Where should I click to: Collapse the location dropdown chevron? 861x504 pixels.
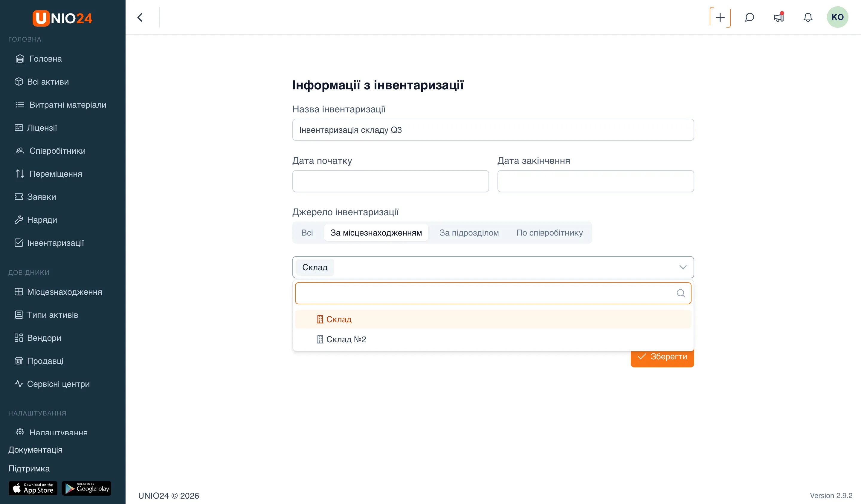pyautogui.click(x=683, y=267)
